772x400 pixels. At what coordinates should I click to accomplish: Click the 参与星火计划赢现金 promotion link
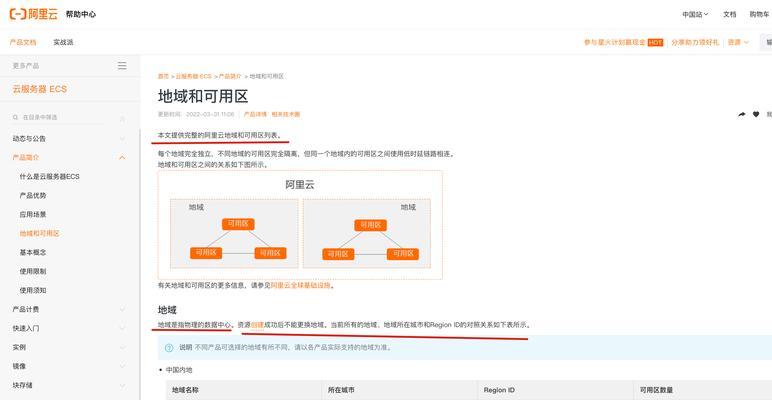pos(614,42)
